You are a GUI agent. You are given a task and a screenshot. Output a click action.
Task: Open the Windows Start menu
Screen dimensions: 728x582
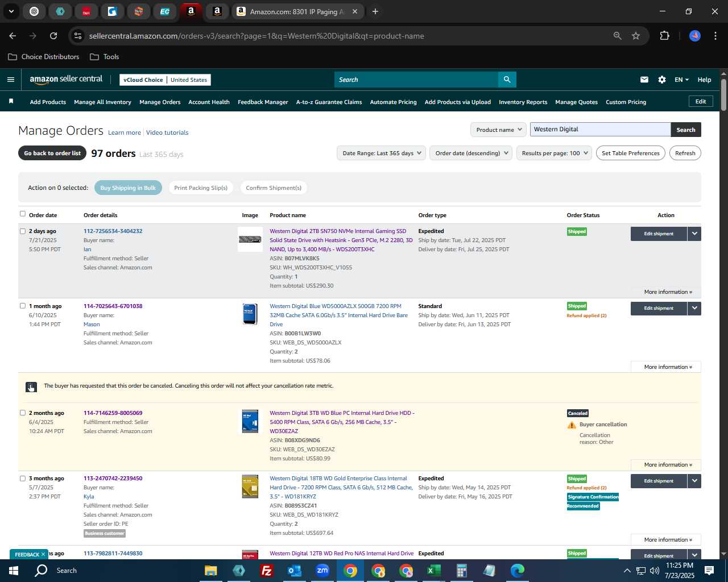[x=14, y=571]
